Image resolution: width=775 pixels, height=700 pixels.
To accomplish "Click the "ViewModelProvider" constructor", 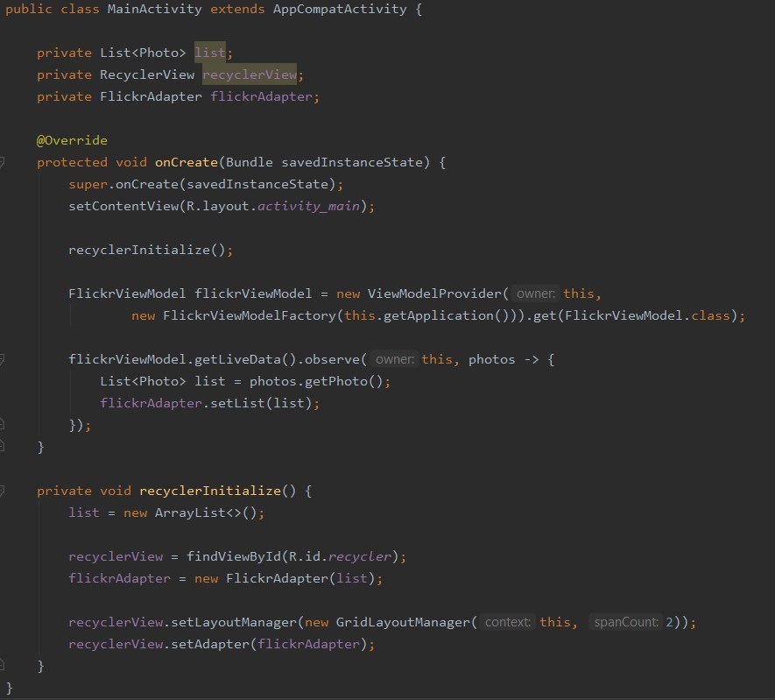I will tap(435, 293).
